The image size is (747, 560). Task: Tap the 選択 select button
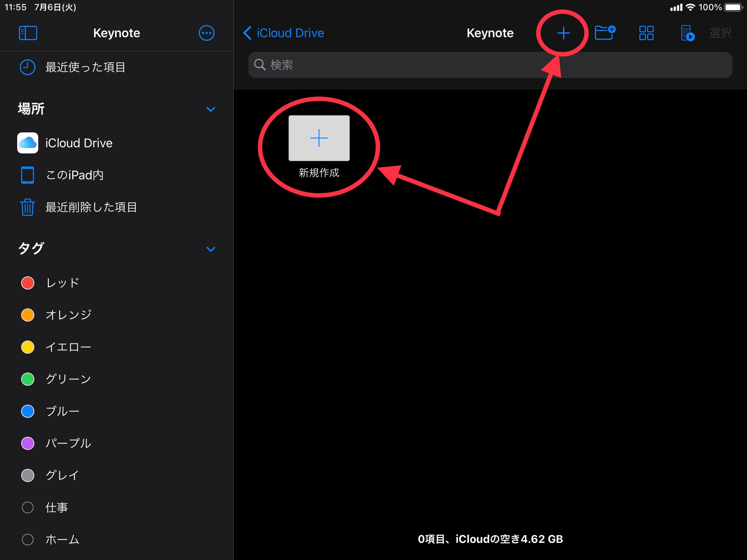720,33
